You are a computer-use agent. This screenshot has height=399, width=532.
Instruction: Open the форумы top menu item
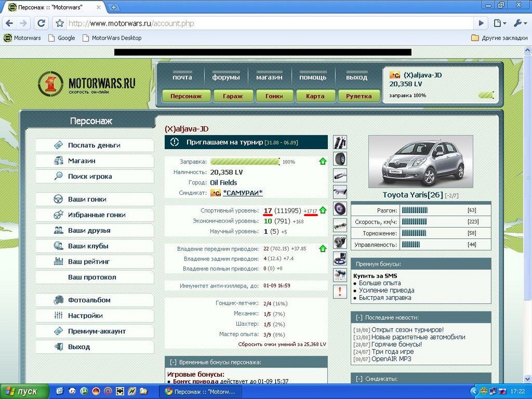[226, 77]
